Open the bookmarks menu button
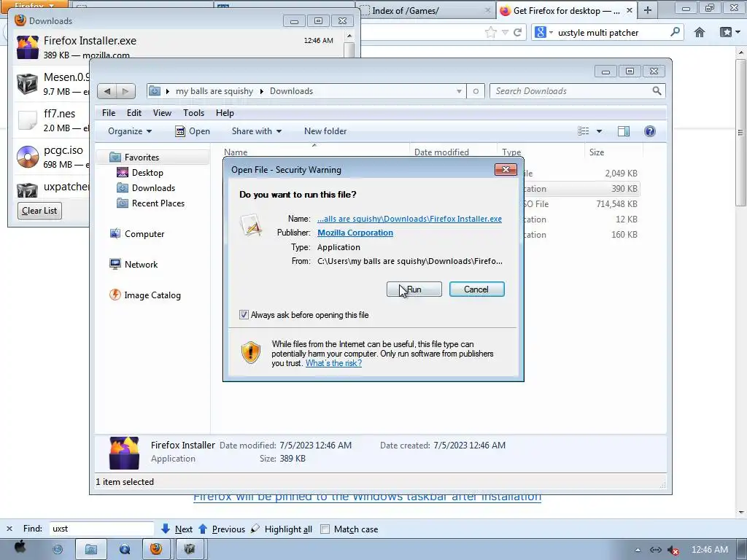This screenshot has height=560, width=747. [729, 32]
